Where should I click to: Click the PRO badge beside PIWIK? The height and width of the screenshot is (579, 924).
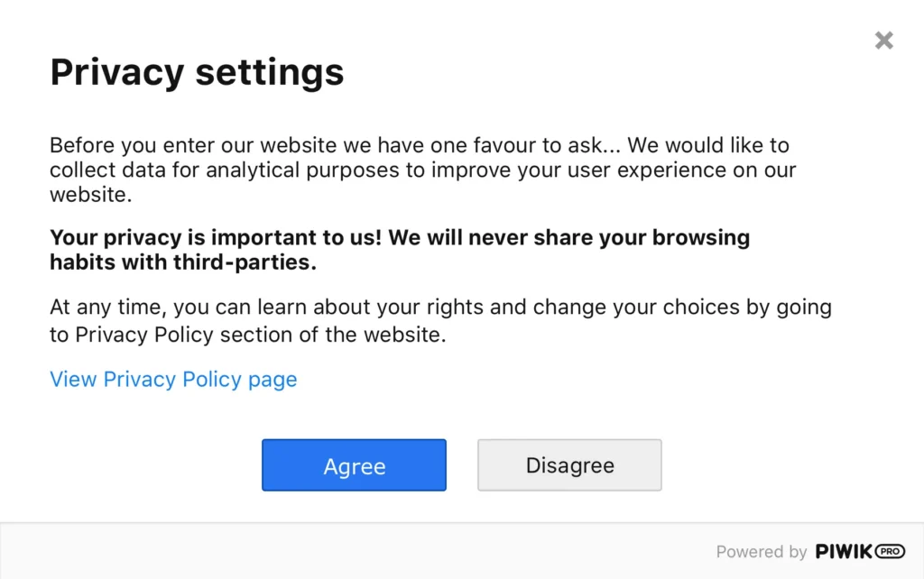tap(892, 551)
